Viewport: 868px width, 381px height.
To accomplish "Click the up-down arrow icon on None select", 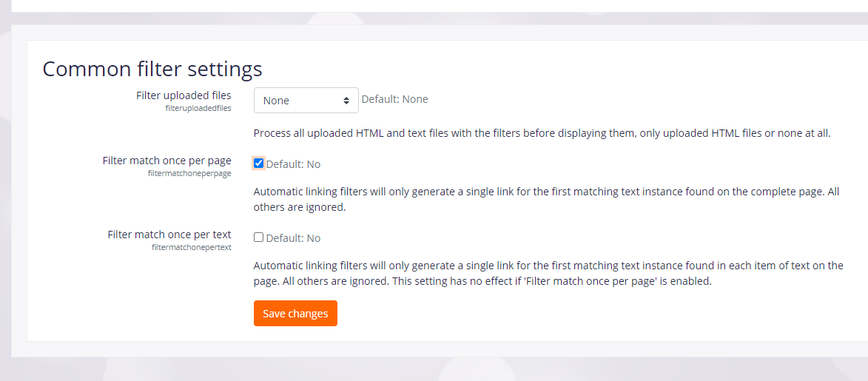I will [x=346, y=101].
